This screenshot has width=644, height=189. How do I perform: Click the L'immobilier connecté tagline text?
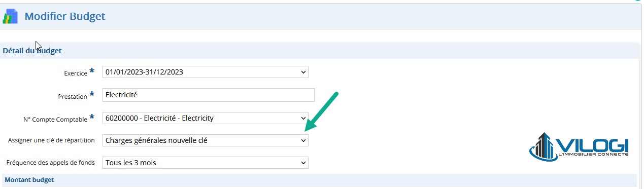tap(593, 154)
